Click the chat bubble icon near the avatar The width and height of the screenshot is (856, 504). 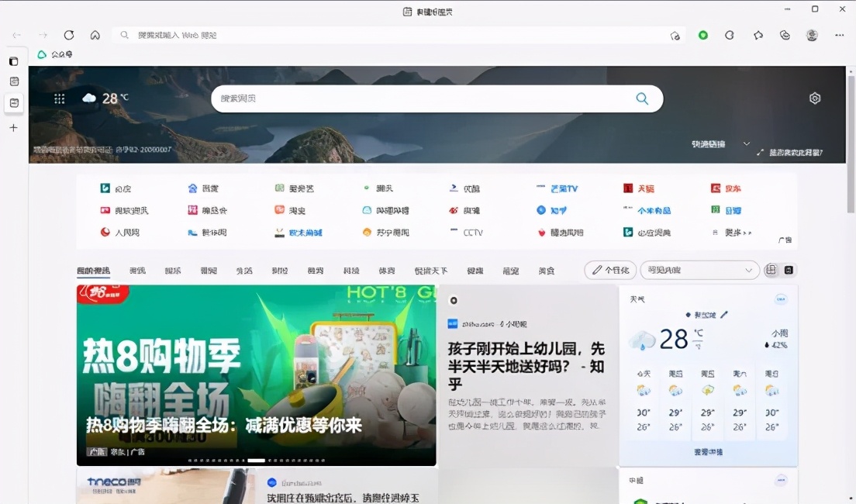click(758, 35)
